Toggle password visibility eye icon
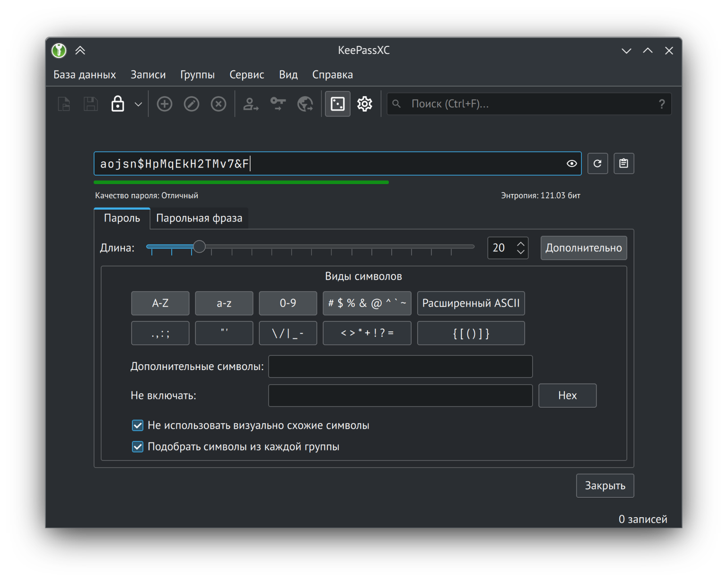 (571, 164)
